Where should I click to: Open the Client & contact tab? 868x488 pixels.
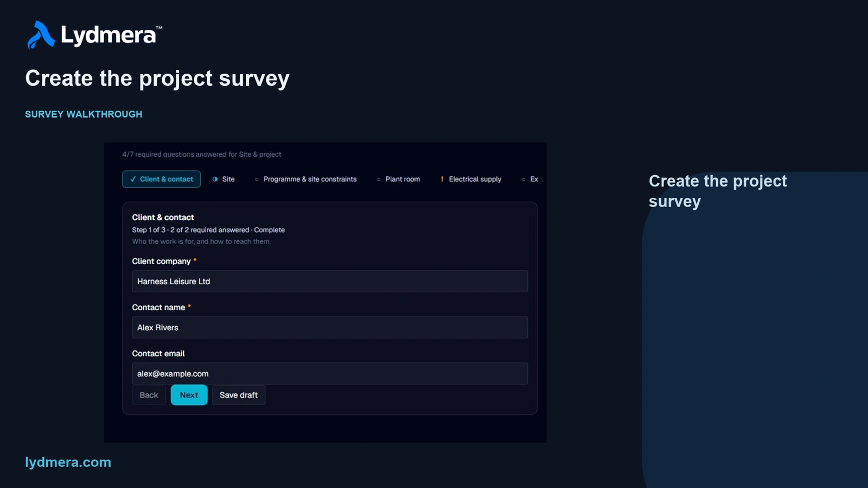(161, 179)
